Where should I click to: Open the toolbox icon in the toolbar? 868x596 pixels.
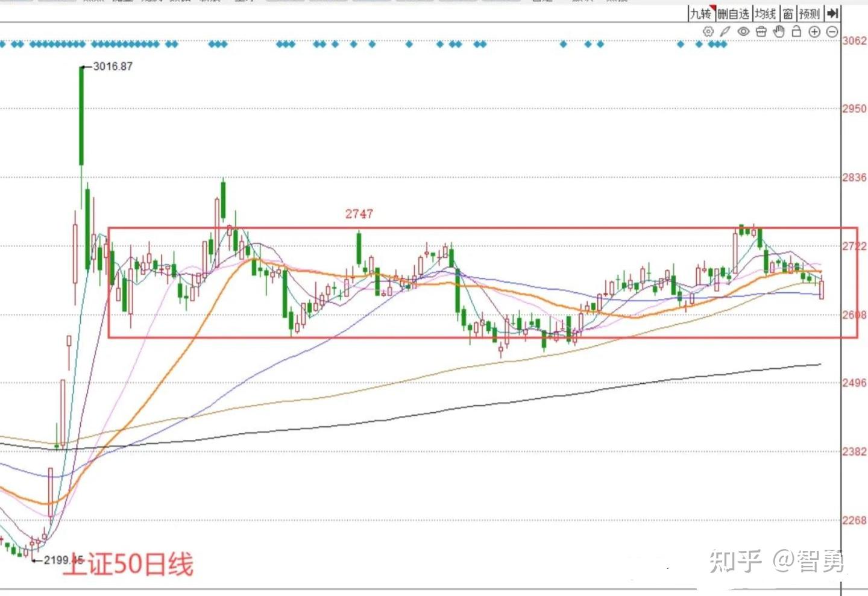click(761, 31)
